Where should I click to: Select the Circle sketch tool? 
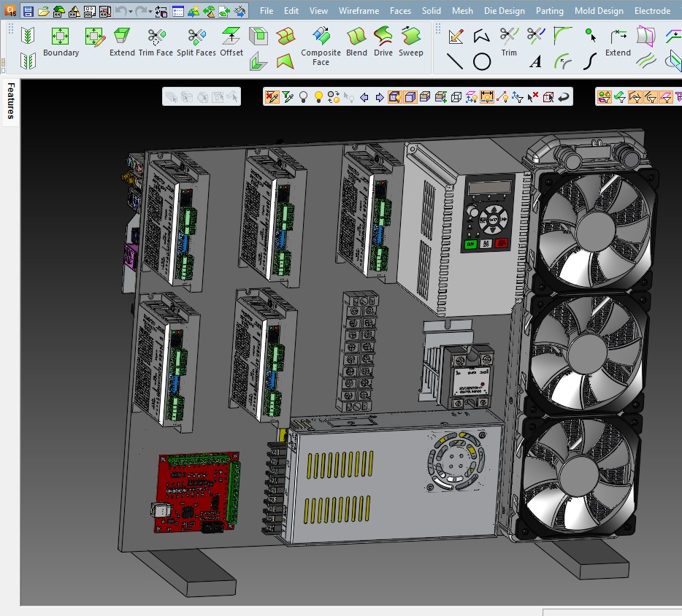coord(483,61)
